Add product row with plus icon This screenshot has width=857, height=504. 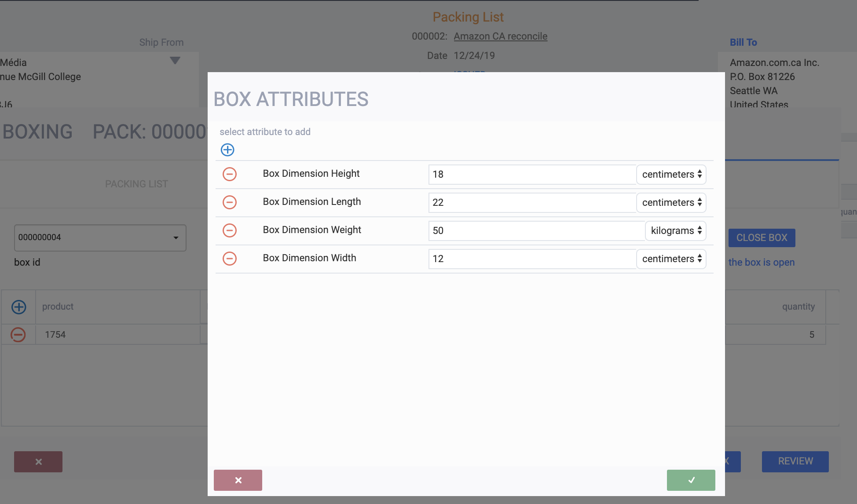coord(19,307)
